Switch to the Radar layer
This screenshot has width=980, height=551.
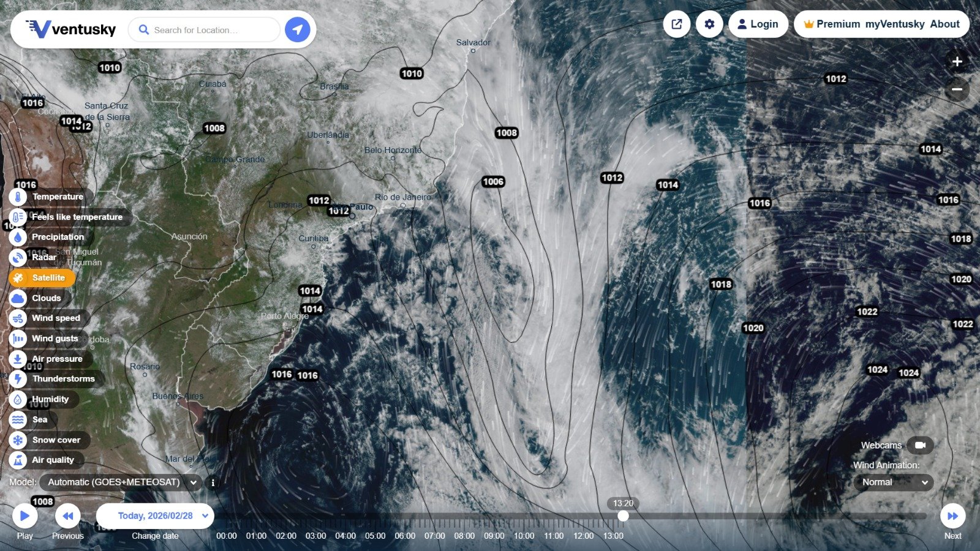click(43, 257)
